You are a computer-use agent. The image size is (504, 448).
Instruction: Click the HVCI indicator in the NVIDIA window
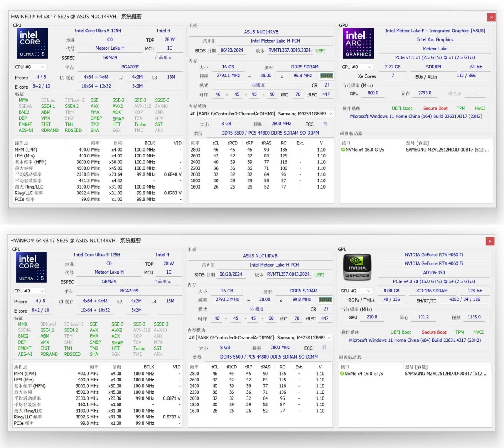pyautogui.click(x=478, y=332)
